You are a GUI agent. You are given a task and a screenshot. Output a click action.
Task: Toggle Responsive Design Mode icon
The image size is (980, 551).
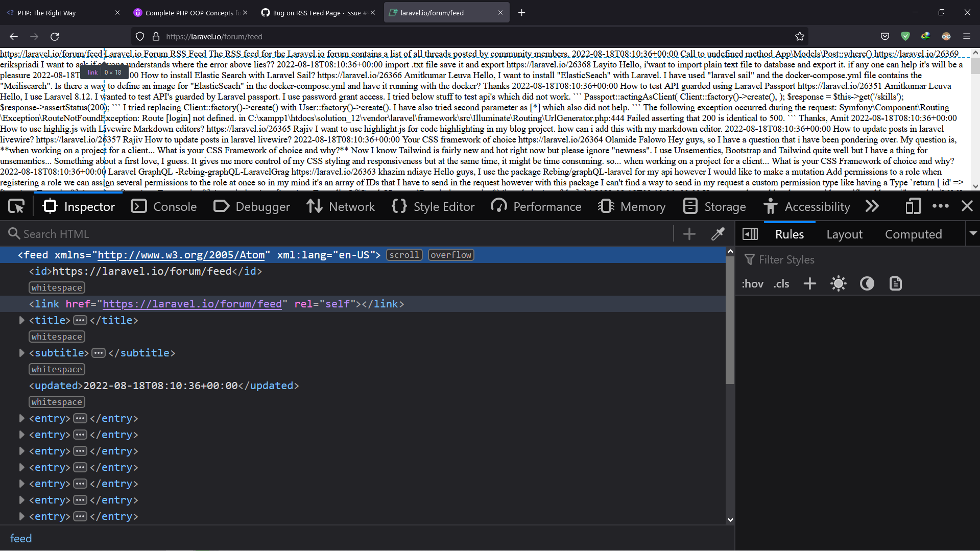click(x=913, y=206)
